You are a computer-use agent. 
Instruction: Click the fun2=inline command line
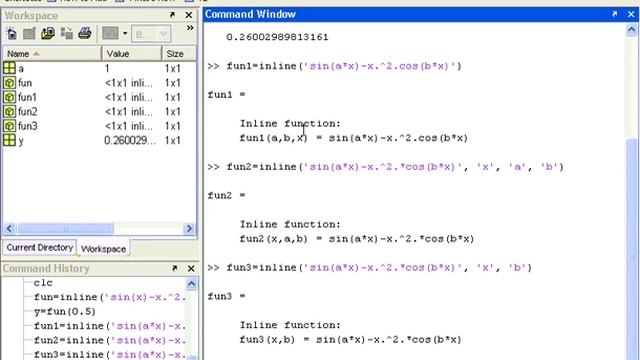click(x=386, y=167)
